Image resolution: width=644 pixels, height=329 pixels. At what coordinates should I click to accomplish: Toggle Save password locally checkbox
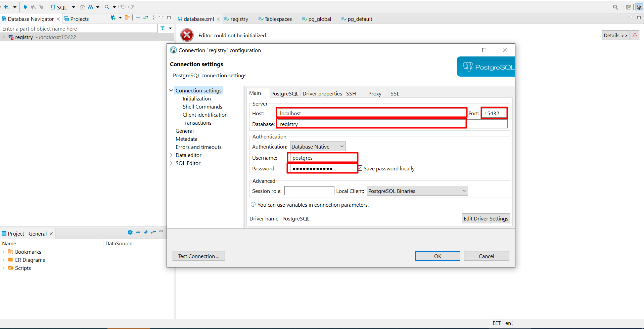tap(360, 168)
